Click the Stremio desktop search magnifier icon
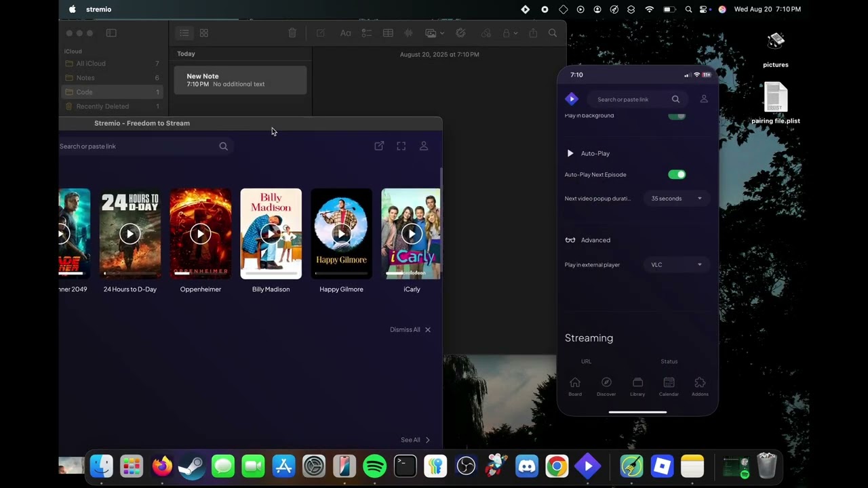Image resolution: width=868 pixels, height=488 pixels. (223, 146)
